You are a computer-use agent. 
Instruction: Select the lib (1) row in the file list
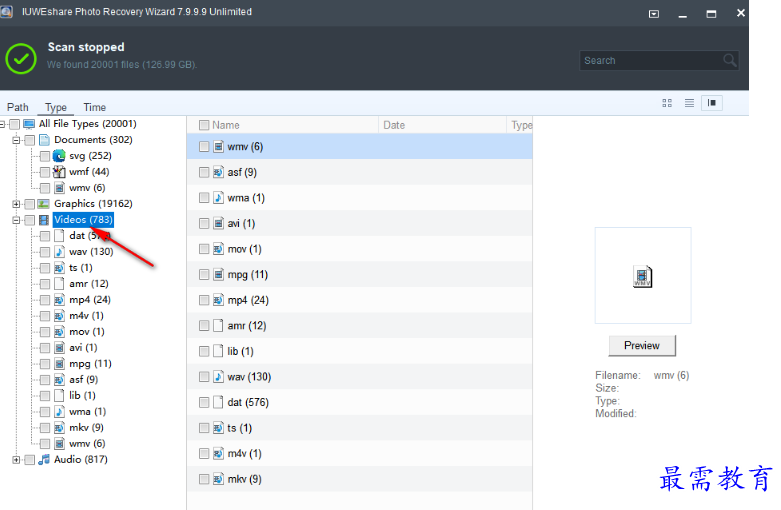(359, 351)
